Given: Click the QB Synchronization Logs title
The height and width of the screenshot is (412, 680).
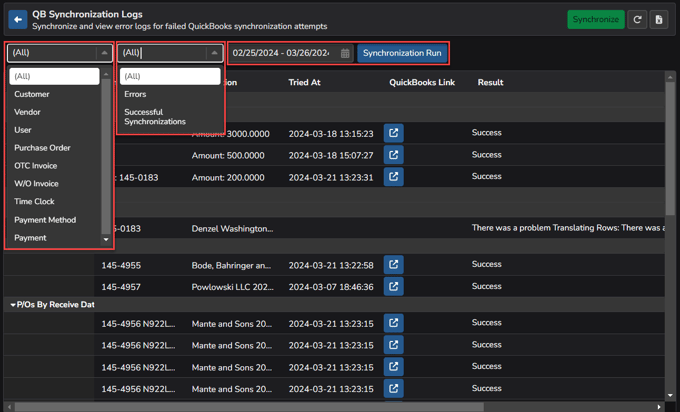Looking at the screenshot, I should [87, 14].
